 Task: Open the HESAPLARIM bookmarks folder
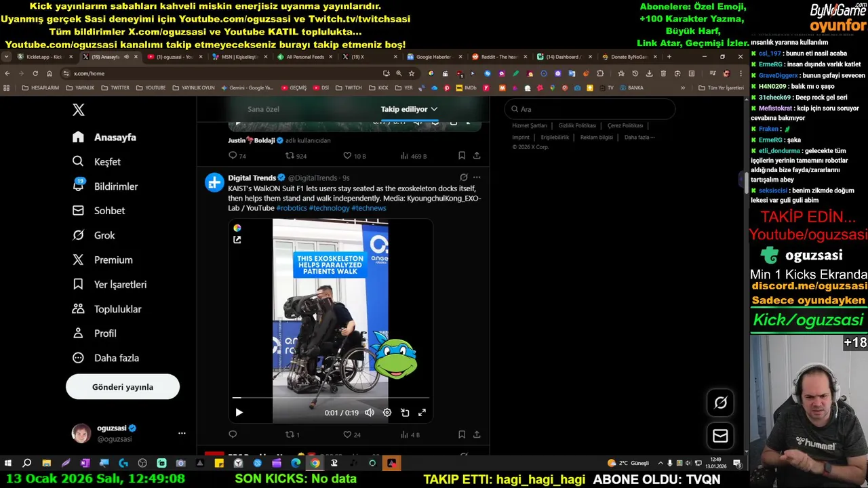[41, 87]
